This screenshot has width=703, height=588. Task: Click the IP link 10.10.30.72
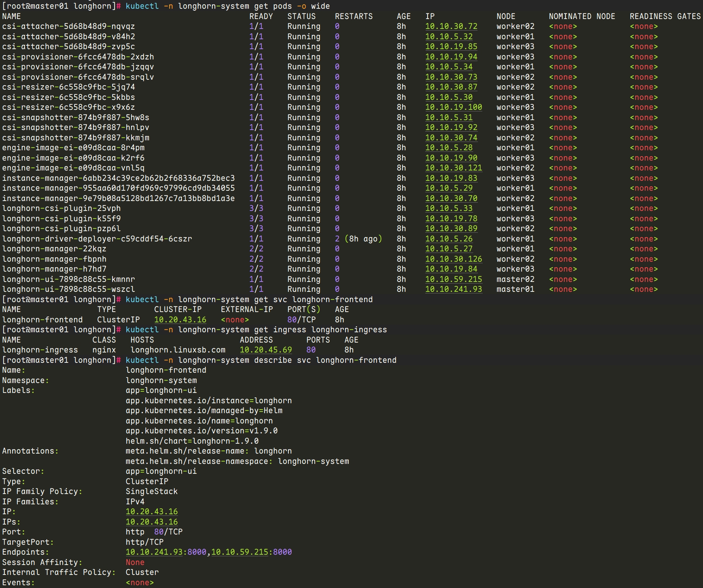pyautogui.click(x=451, y=27)
